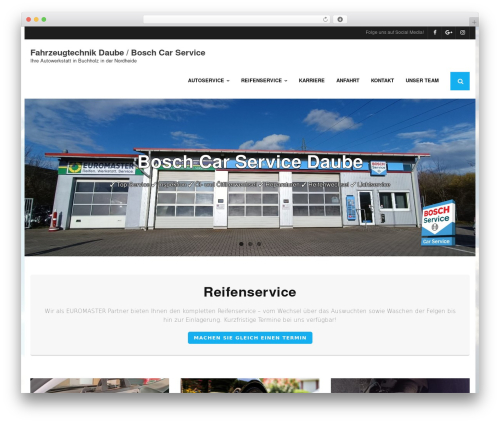The width and height of the screenshot is (500, 423).
Task: Open the Google Plus social icon
Action: tap(448, 32)
